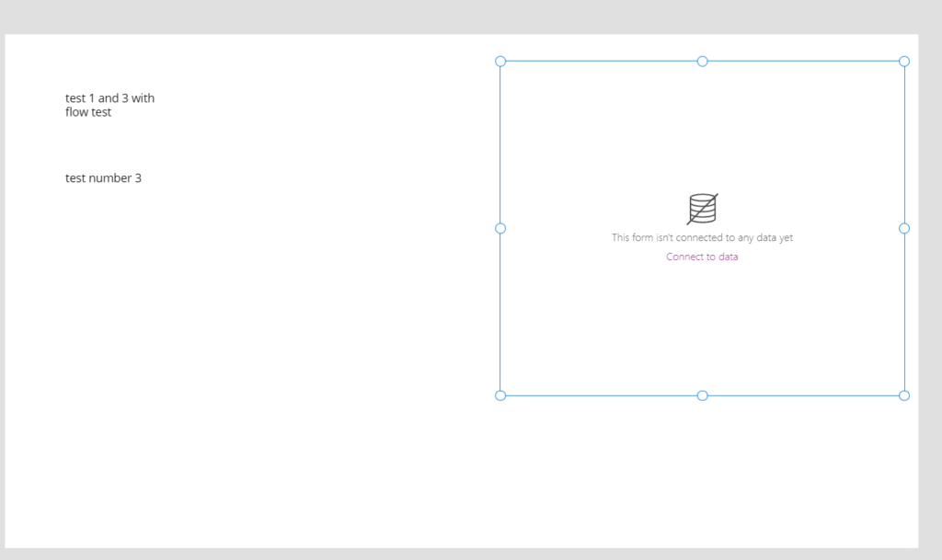
Task: Select the crossed-out database icon
Action: [702, 209]
